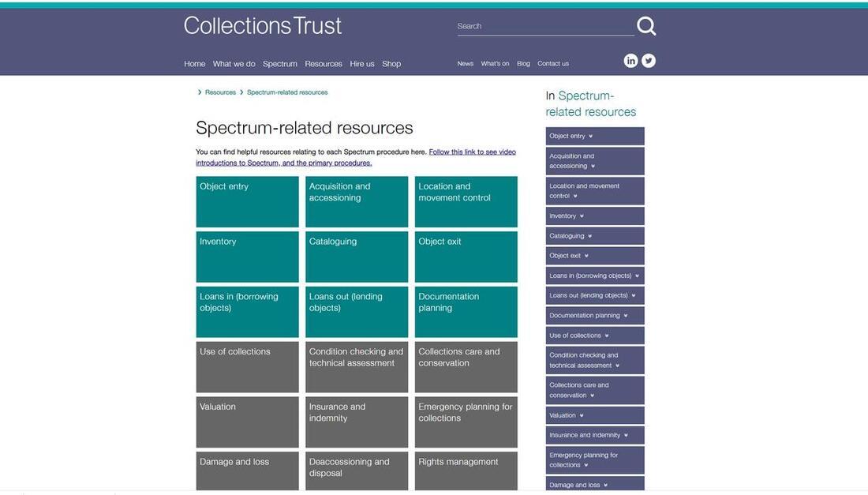The width and height of the screenshot is (868, 495).
Task: Click the search magnifier icon
Action: click(646, 26)
